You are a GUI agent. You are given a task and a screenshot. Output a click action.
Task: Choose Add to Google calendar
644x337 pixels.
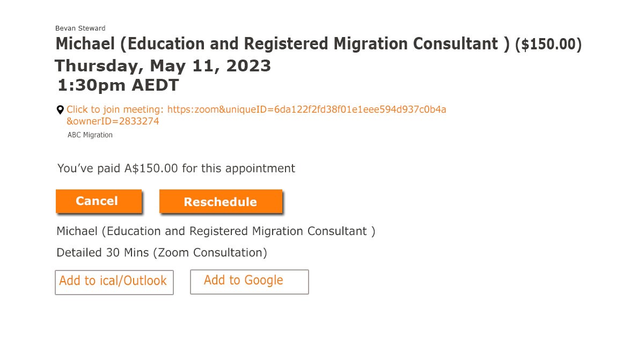249,282
